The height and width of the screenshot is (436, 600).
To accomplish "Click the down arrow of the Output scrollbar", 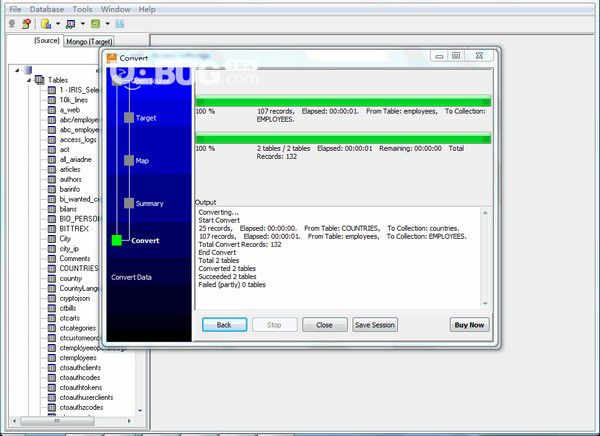I will coord(485,304).
